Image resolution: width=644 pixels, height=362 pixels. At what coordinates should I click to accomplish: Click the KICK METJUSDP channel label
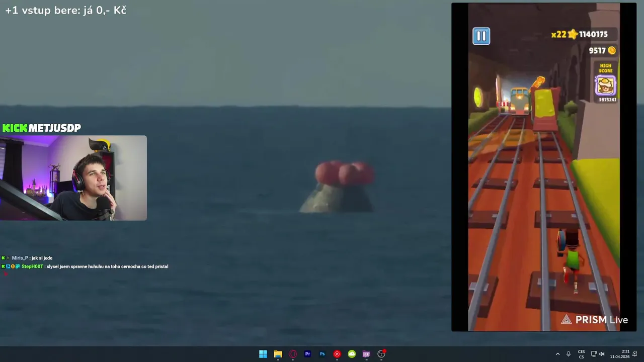pyautogui.click(x=41, y=128)
